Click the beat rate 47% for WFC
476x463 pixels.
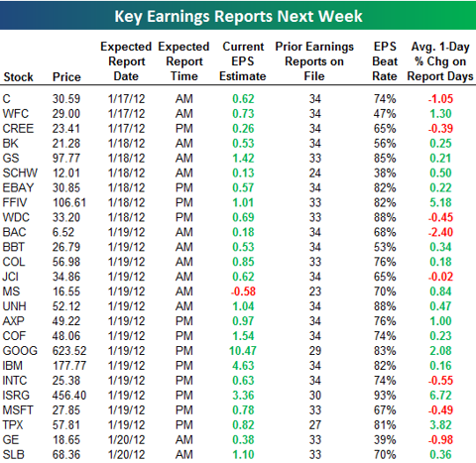click(x=385, y=114)
